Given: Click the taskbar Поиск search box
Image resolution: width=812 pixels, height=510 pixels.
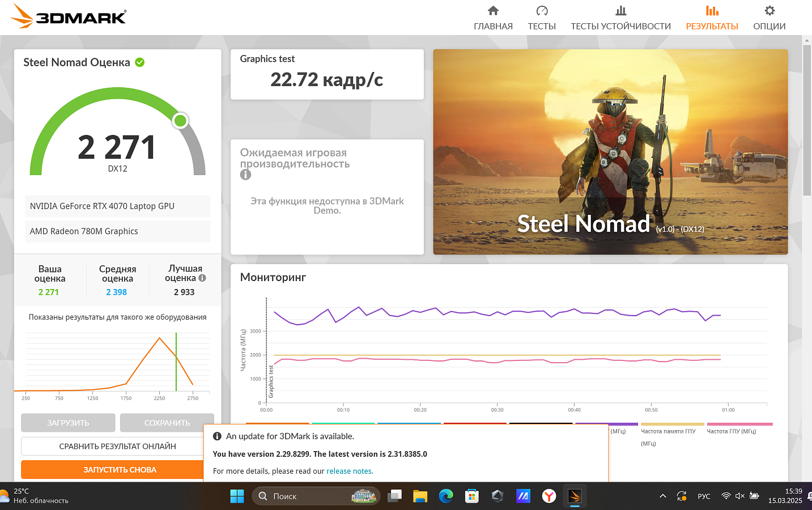Looking at the screenshot, I should 316,496.
